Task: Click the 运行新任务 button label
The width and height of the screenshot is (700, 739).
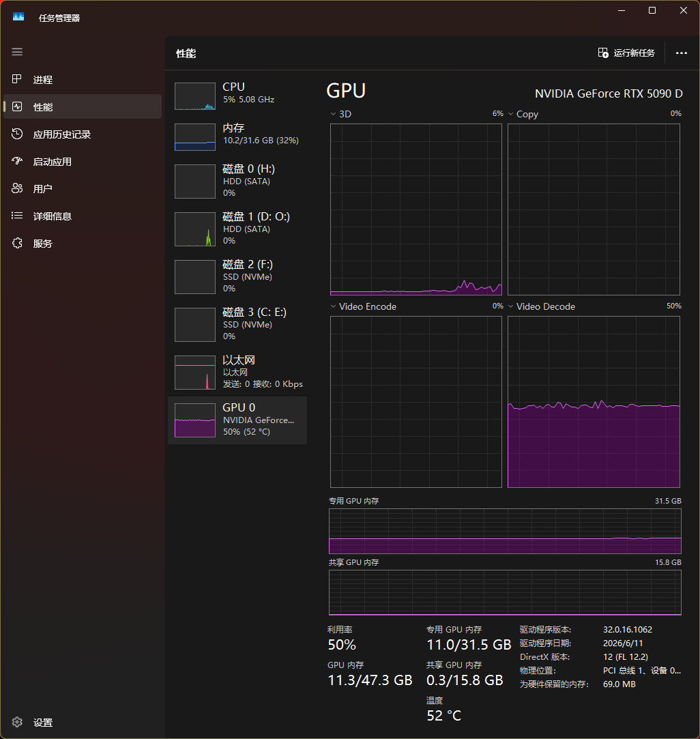Action: 634,53
